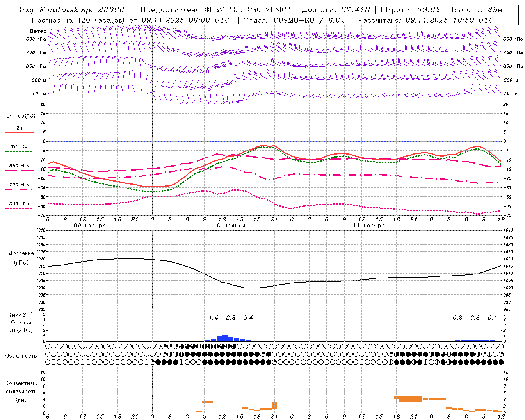Click the '(км)' convective cloud unit label
Viewport: 525px width, 420px height.
coord(21,399)
